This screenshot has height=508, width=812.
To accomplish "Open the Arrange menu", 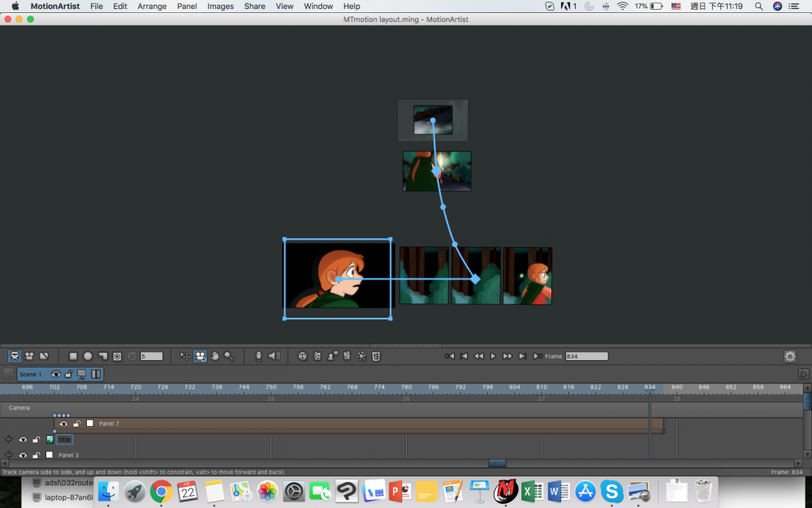I will click(x=152, y=7).
